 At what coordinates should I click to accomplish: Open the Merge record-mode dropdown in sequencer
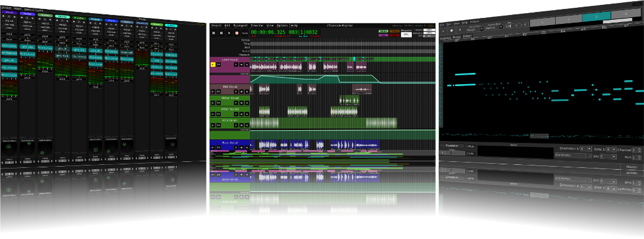coord(475,29)
